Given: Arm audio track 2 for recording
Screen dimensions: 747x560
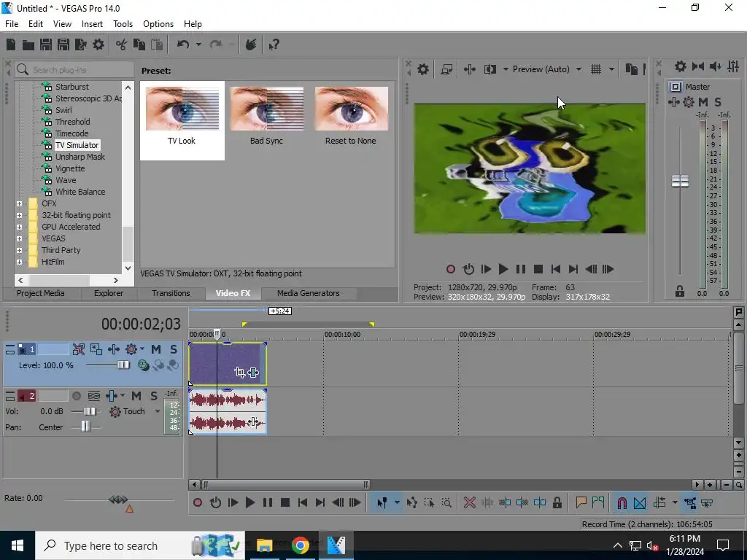Looking at the screenshot, I should pyautogui.click(x=76, y=396).
